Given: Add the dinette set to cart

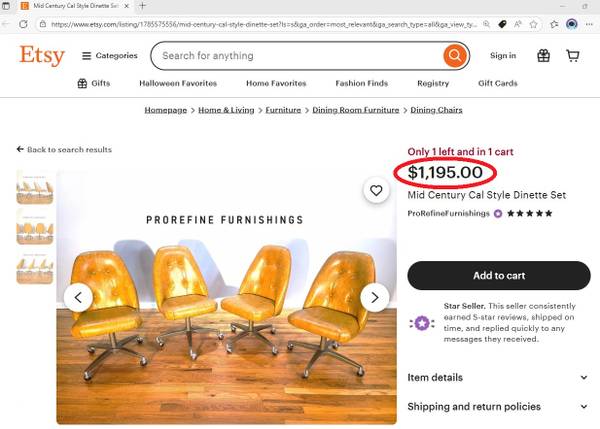Looking at the screenshot, I should click(498, 275).
